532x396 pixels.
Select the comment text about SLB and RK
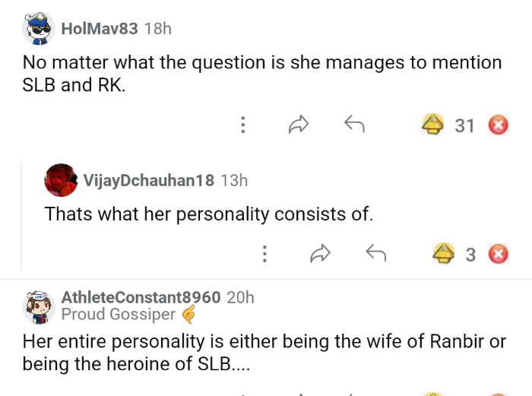[262, 74]
